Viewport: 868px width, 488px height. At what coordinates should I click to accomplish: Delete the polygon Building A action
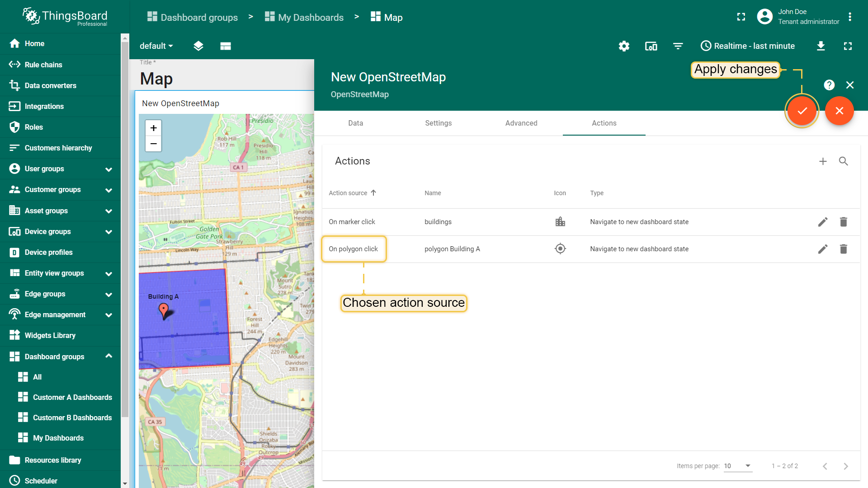tap(843, 249)
